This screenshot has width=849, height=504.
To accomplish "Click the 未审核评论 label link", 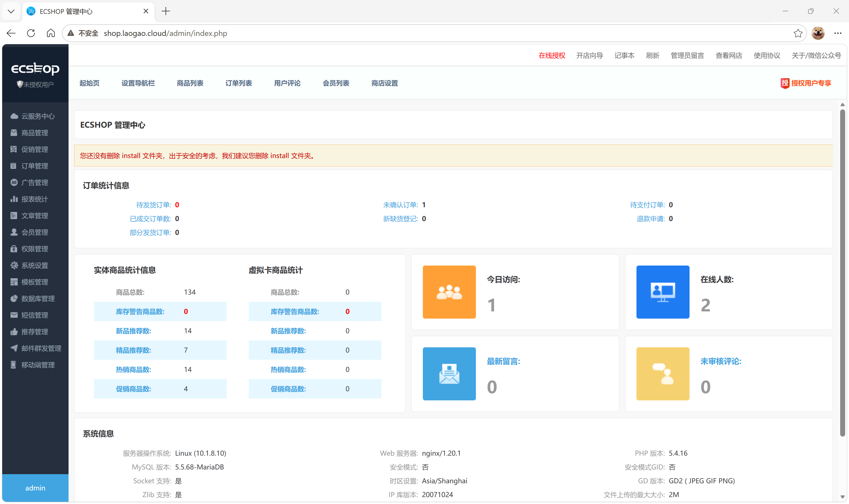I will [x=721, y=361].
